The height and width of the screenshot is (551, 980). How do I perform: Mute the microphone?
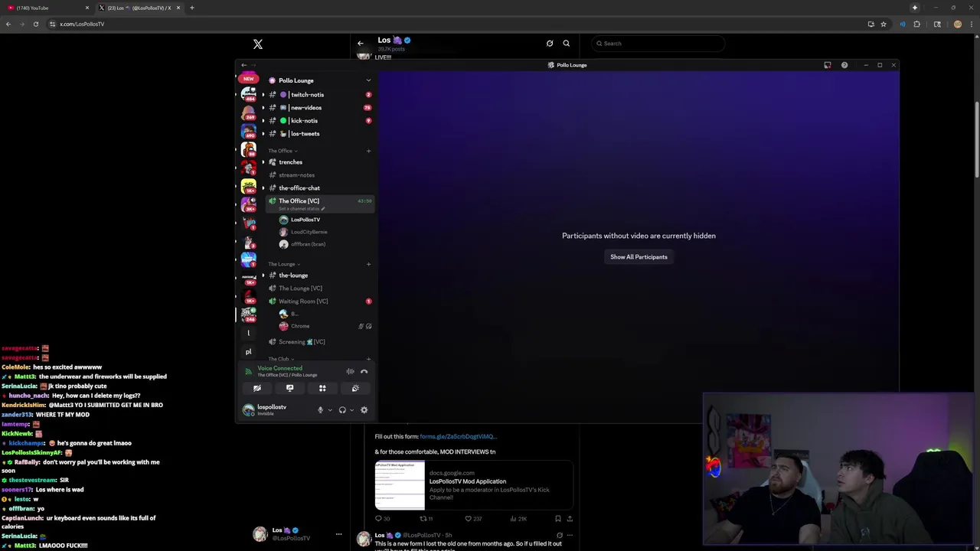(x=321, y=410)
